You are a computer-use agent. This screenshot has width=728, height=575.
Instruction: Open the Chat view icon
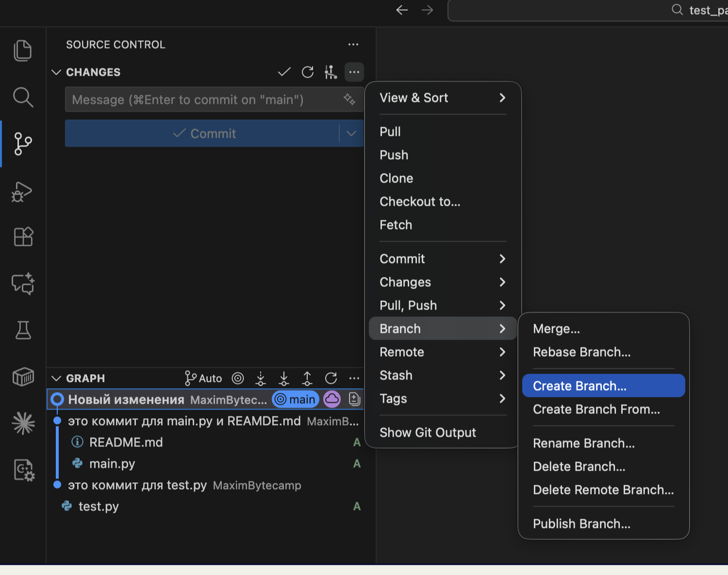[23, 283]
